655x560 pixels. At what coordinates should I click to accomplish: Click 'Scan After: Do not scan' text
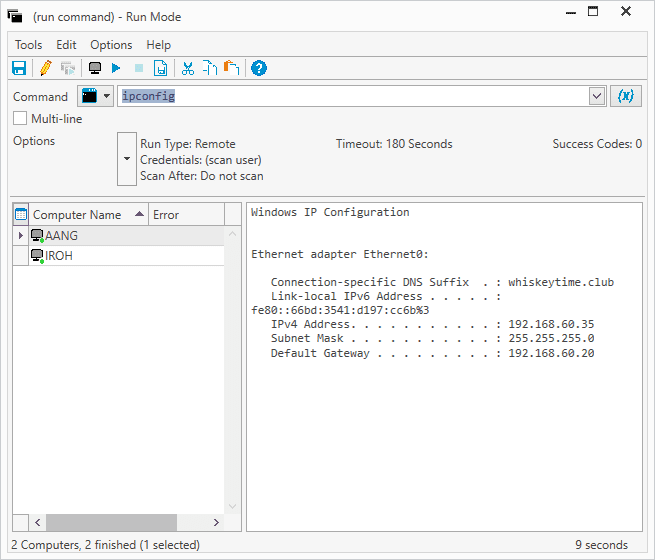pyautogui.click(x=202, y=176)
